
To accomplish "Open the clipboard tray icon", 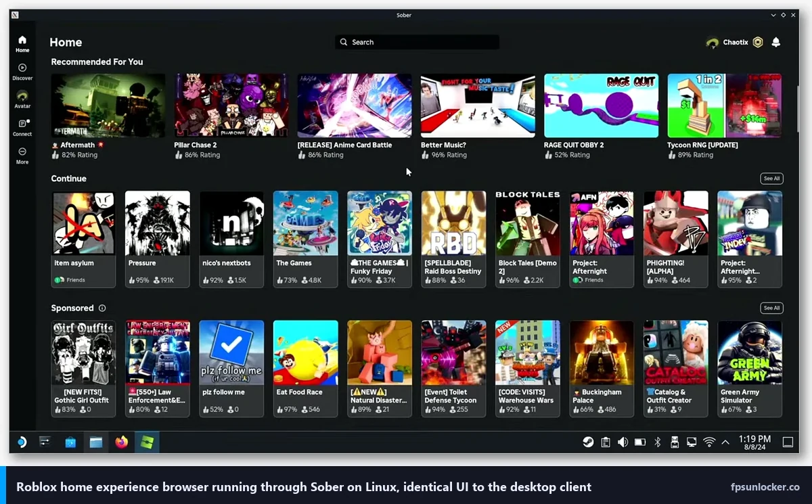I will click(606, 442).
